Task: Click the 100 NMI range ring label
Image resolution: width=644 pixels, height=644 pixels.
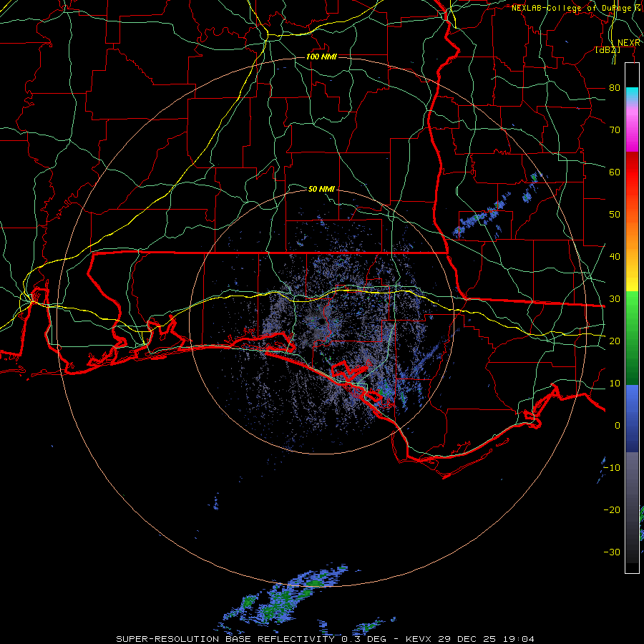Action: [x=321, y=57]
